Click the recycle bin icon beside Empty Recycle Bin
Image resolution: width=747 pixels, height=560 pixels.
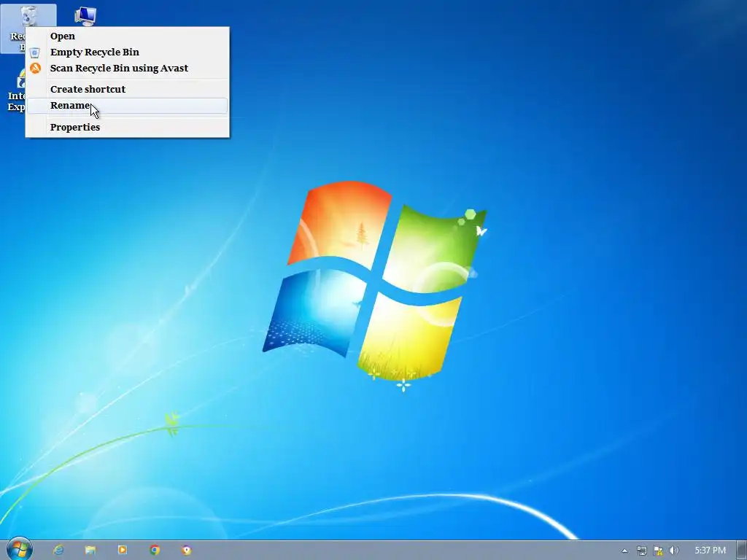(x=35, y=52)
